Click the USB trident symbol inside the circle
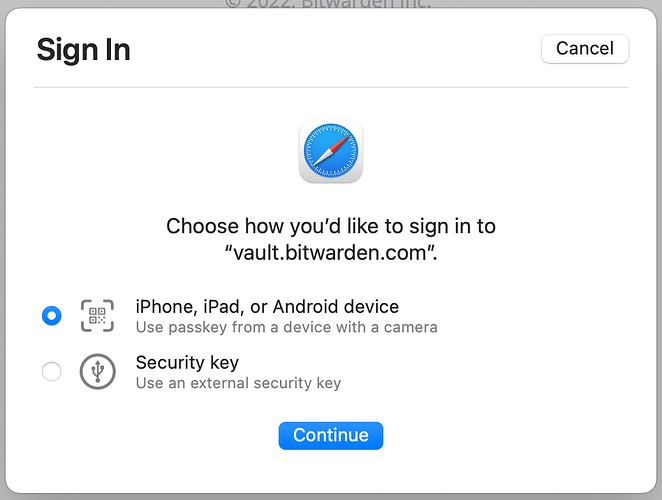This screenshot has height=500, width=662. (98, 372)
